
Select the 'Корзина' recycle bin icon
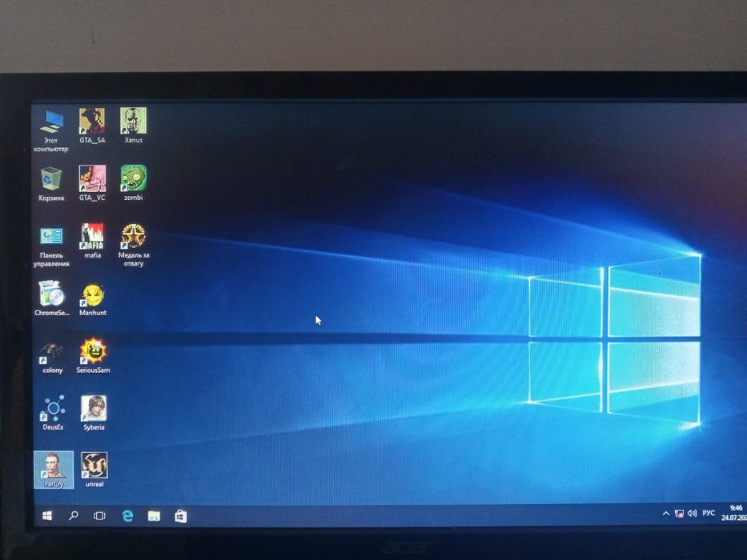51,183
